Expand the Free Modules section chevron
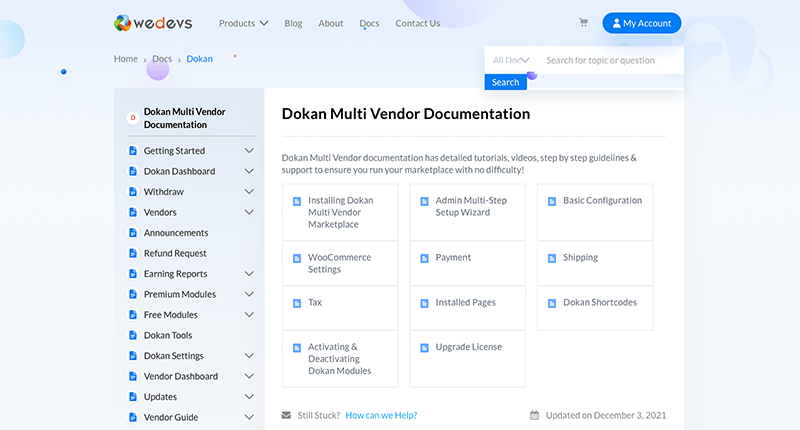The image size is (800, 430). coord(249,314)
